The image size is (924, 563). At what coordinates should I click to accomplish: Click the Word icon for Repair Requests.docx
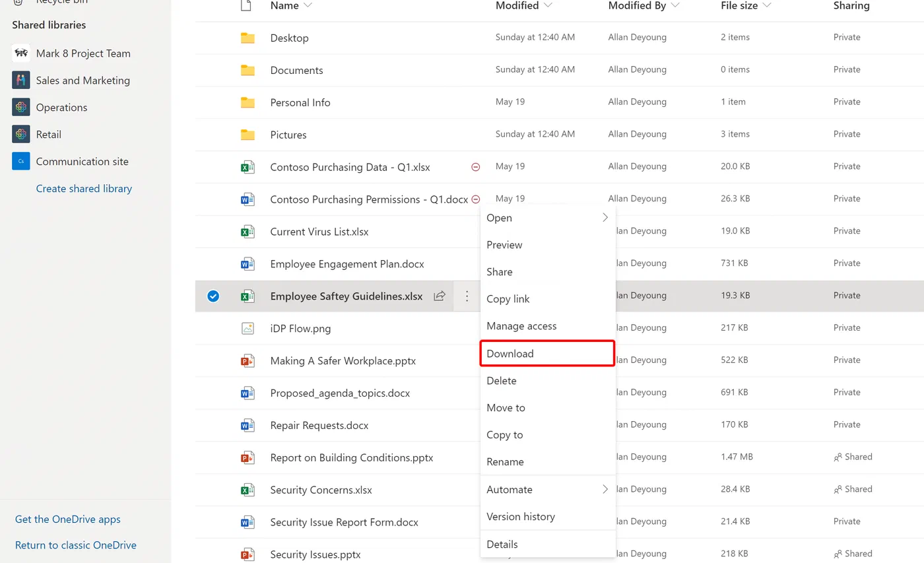click(x=247, y=425)
